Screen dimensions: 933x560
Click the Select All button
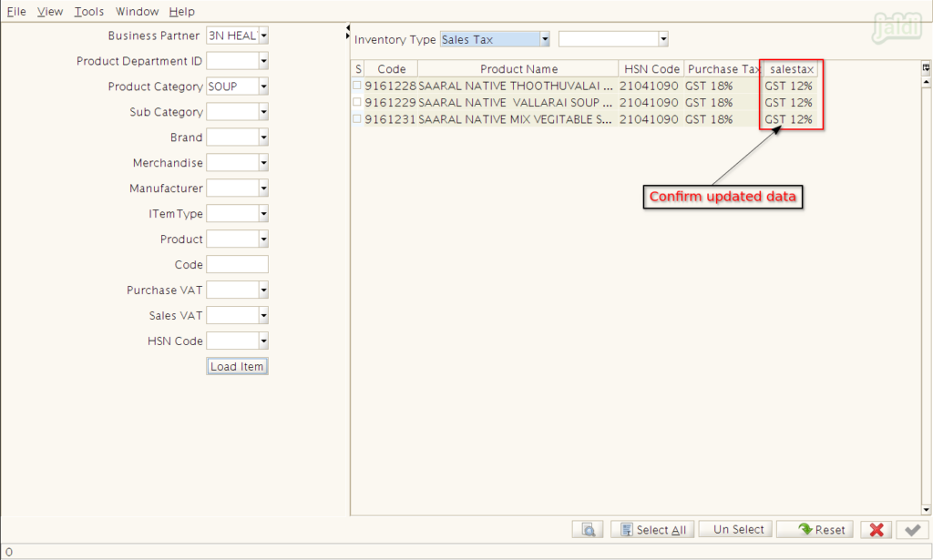pyautogui.click(x=652, y=530)
